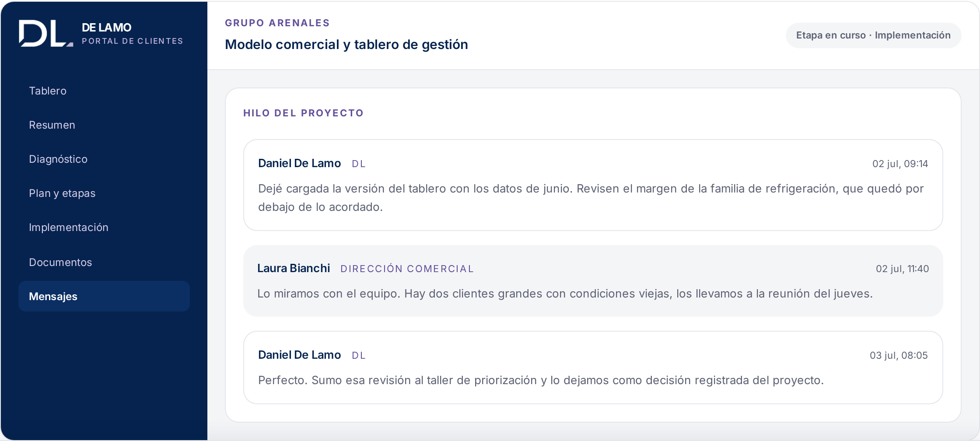Screen dimensions: 980x441
Task: Click the DE LAMO brand name
Action: pos(106,28)
